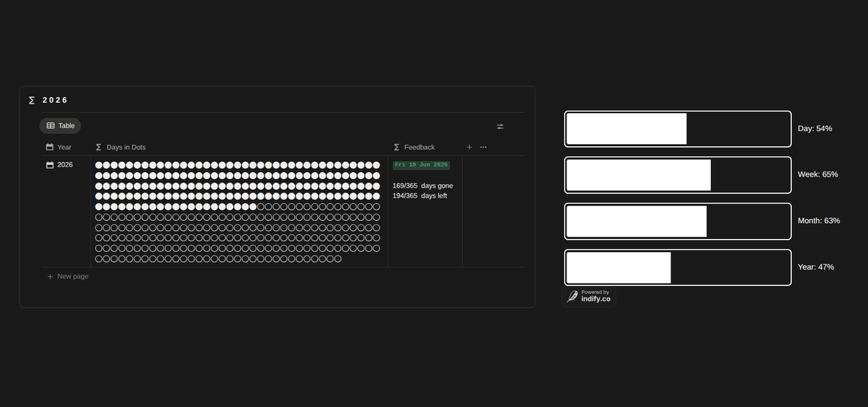This screenshot has width=868, height=407.
Task: Click the Week progress bar
Action: pyautogui.click(x=678, y=175)
